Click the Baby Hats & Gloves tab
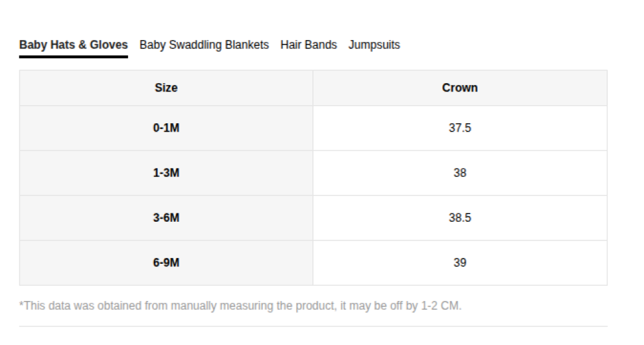This screenshot has width=644, height=345. click(73, 45)
